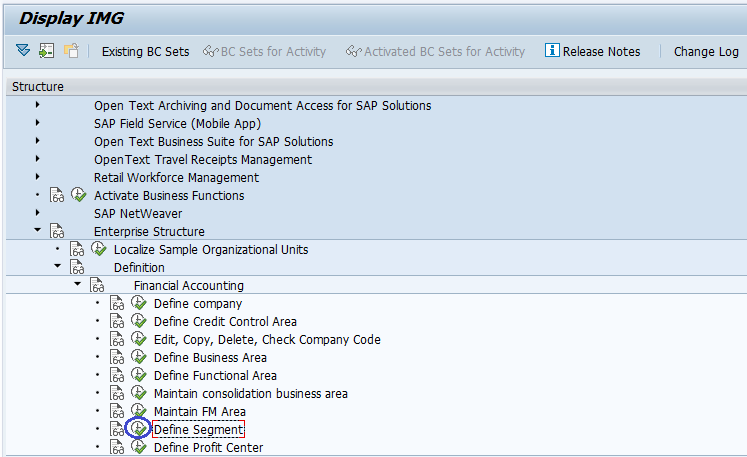
Task: Select Define Credit Control Area entry
Action: 225,322
